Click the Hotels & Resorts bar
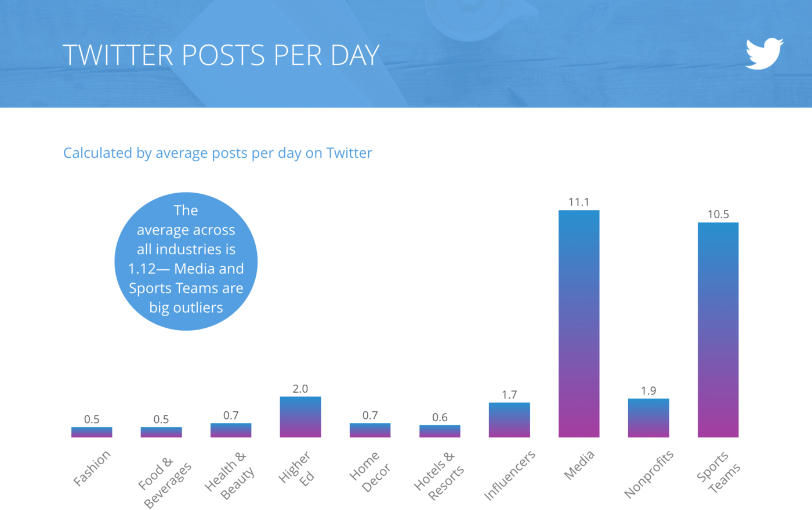The width and height of the screenshot is (812, 510). click(x=440, y=431)
